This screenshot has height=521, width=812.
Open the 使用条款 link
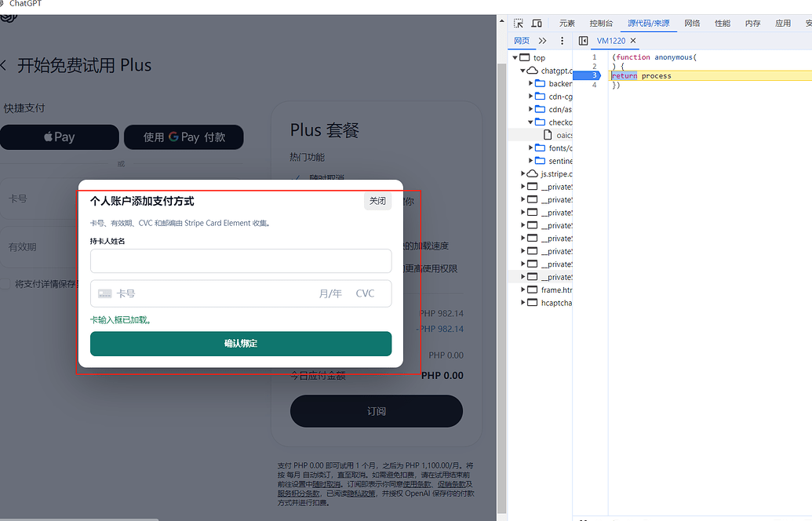click(417, 484)
